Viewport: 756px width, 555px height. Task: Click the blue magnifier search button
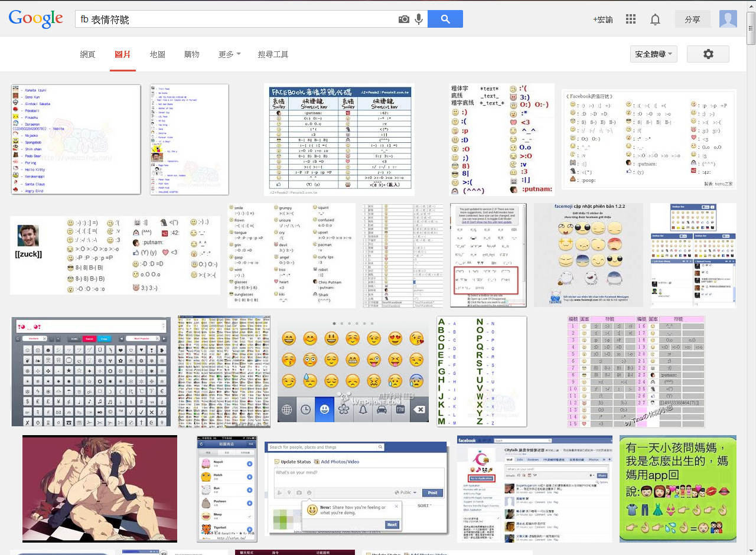pyautogui.click(x=445, y=19)
